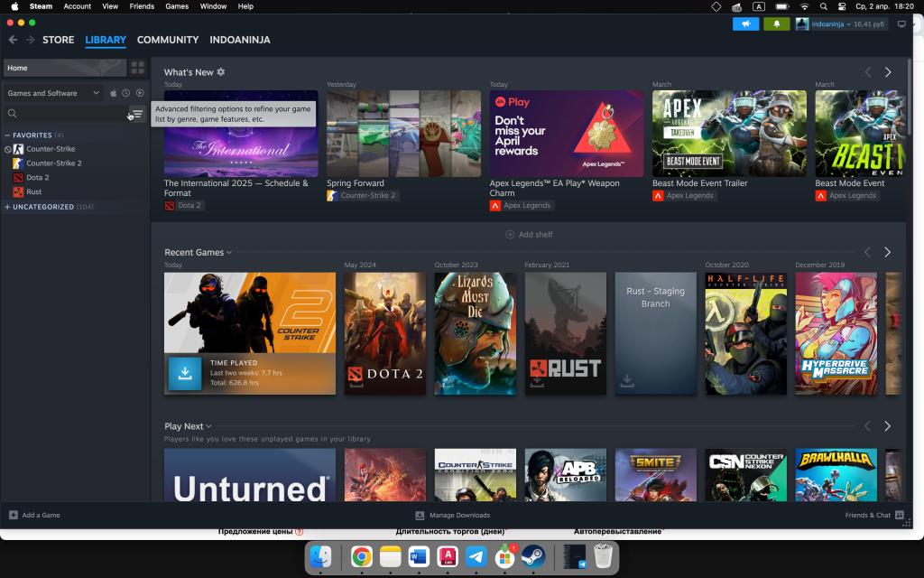The height and width of the screenshot is (578, 924).
Task: Open Big Picture mode monitor icon
Action: coord(901,23)
